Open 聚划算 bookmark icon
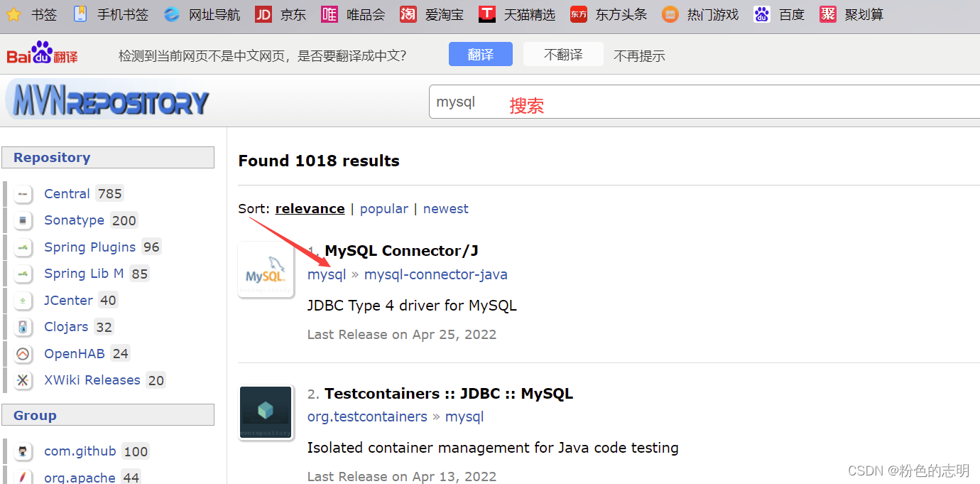The image size is (980, 484). [x=828, y=14]
